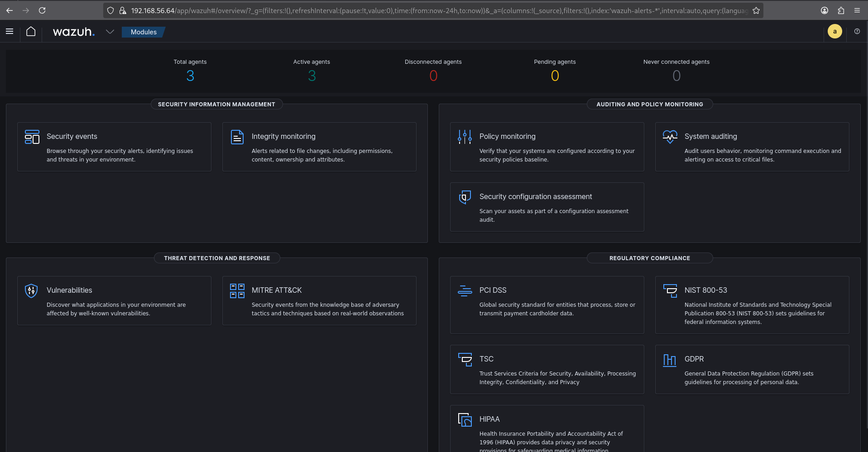Screen dimensions: 868x452
Task: Select the Modules breadcrumb tab
Action: point(144,32)
